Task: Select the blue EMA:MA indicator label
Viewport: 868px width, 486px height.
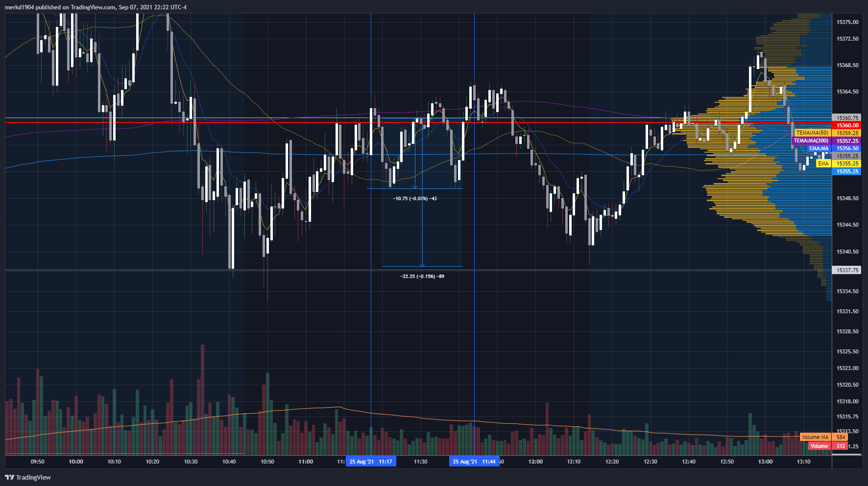Action: point(819,148)
